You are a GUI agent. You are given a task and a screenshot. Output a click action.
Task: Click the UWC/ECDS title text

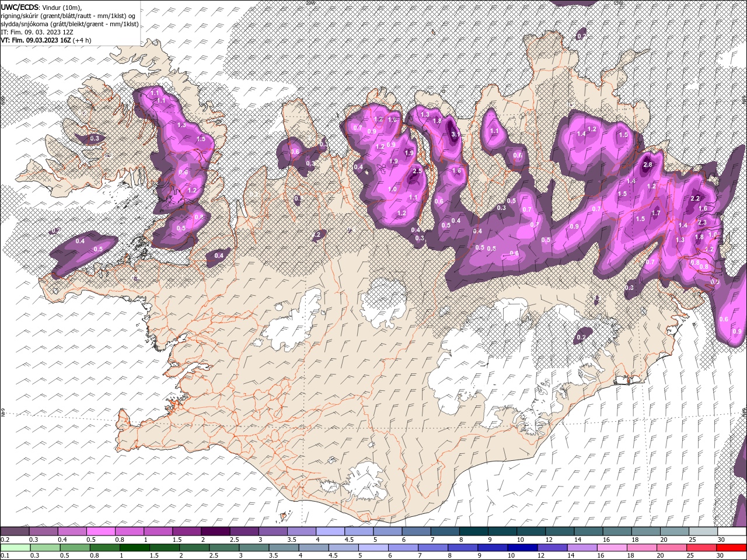tap(20, 6)
